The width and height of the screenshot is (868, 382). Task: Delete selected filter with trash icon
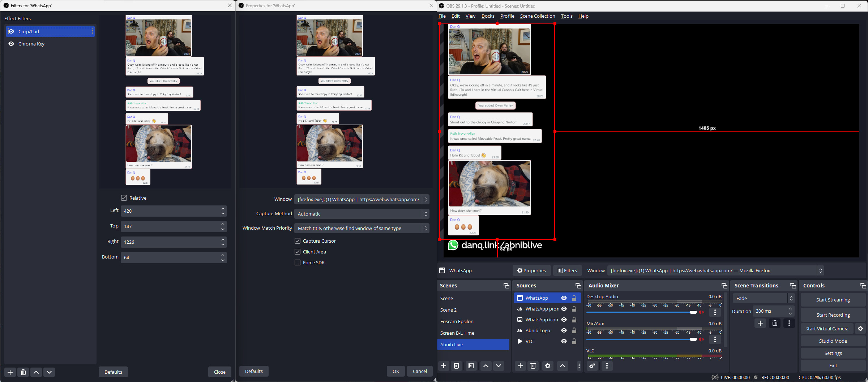(x=23, y=372)
